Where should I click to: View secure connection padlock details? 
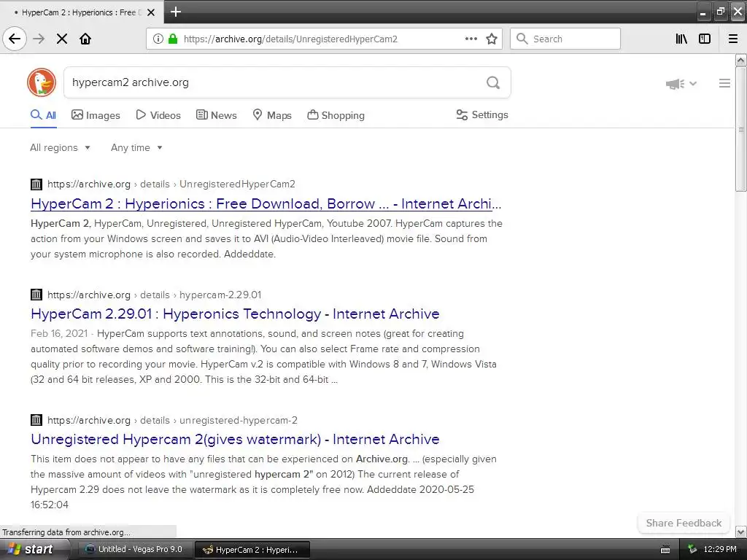tap(172, 39)
